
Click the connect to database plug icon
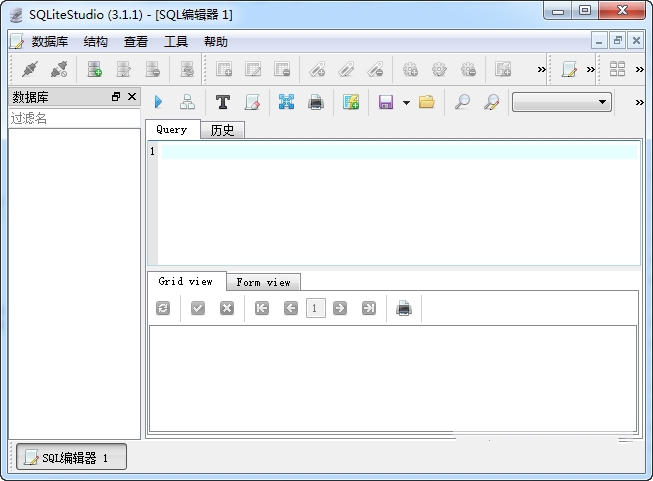[x=30, y=69]
